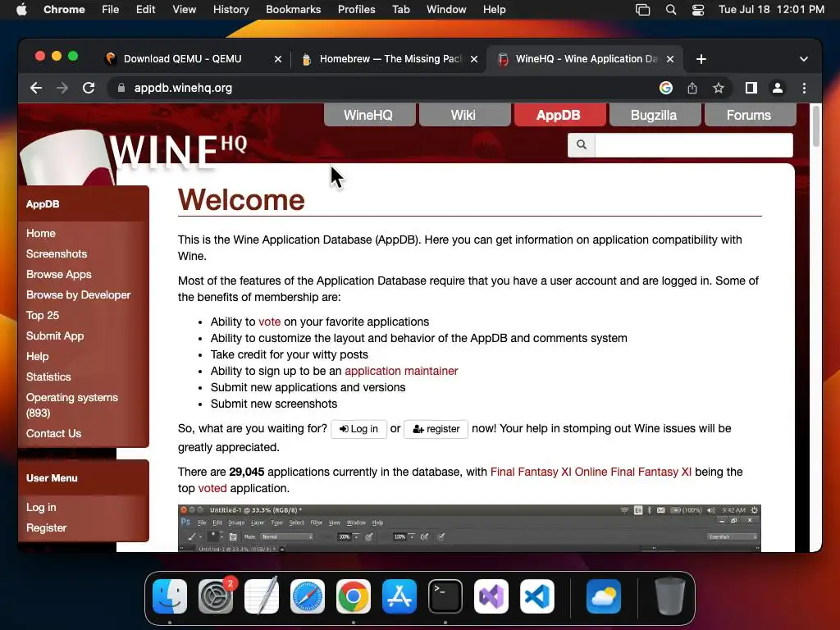Switch to the Download QEMU tab
The image size is (840, 630).
pos(182,59)
